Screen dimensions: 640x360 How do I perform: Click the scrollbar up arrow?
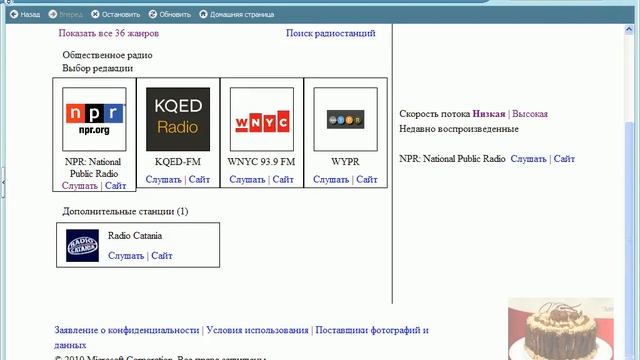[x=629, y=29]
